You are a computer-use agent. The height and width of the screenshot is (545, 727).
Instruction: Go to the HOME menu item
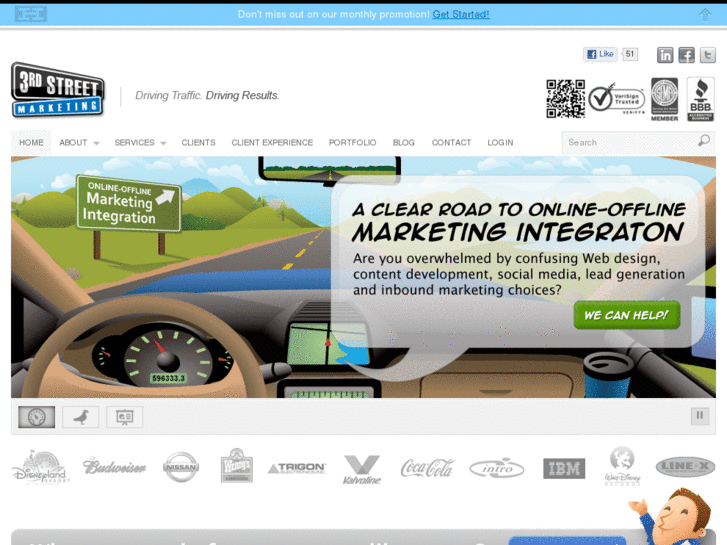[x=31, y=142]
